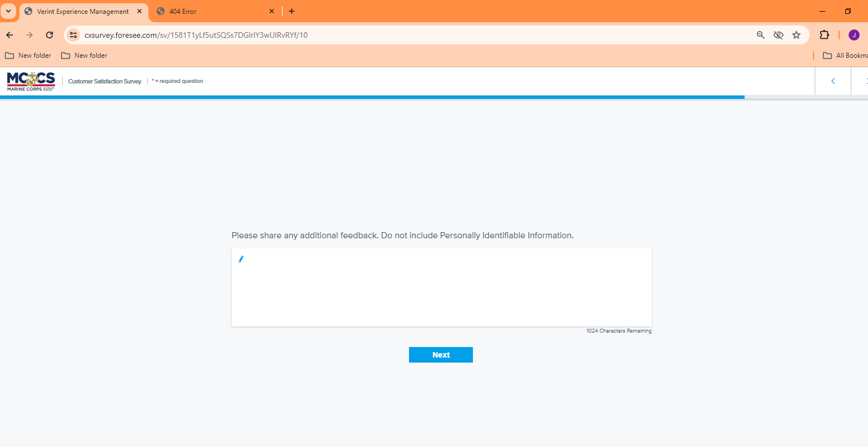
Task: Open the Extensions puzzle icon
Action: [x=824, y=35]
